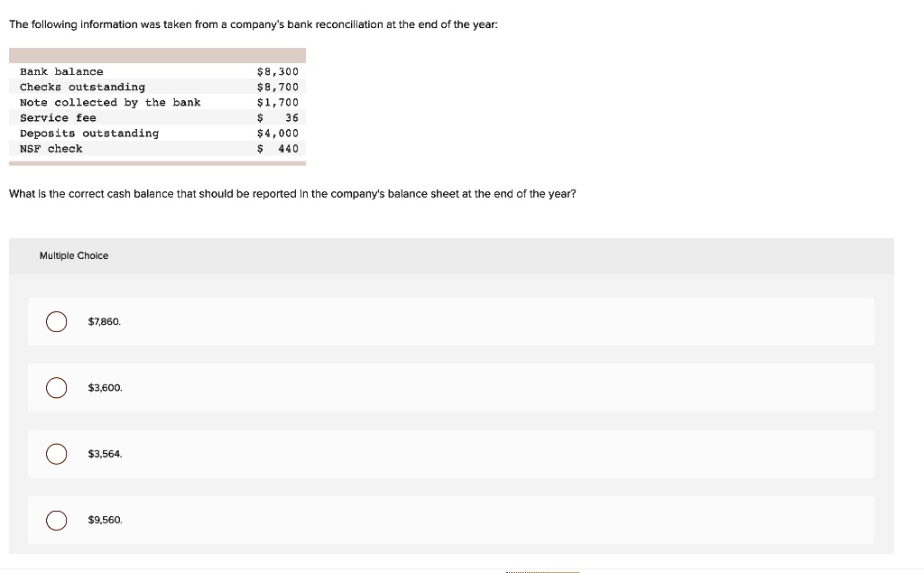Click the Deposits outstanding row
The width and height of the screenshot is (924, 573).
158,133
